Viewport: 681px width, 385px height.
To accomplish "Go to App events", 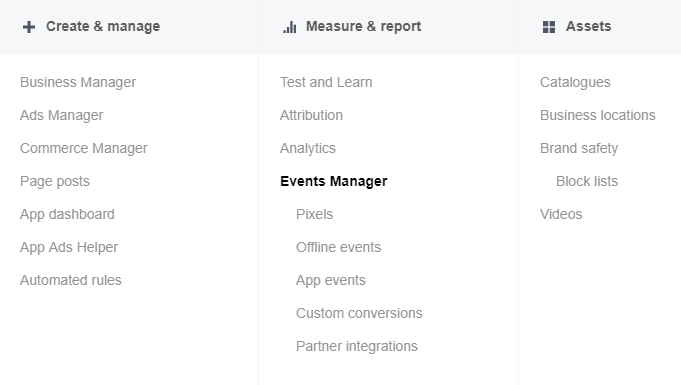I will (x=331, y=280).
